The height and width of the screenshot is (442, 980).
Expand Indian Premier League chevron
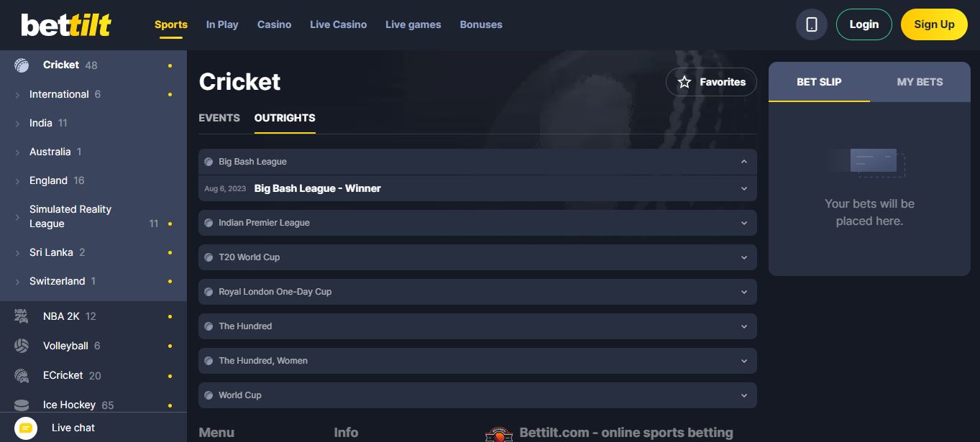click(744, 223)
